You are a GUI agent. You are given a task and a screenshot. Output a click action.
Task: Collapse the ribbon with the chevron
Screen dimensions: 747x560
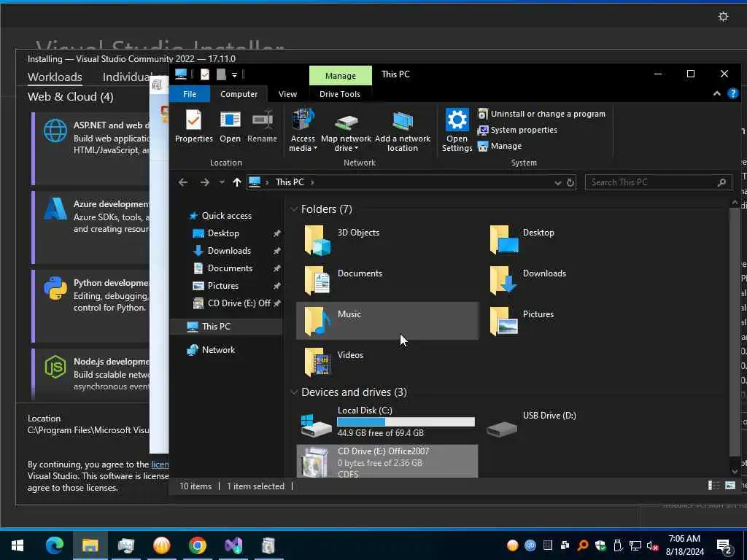[716, 94]
